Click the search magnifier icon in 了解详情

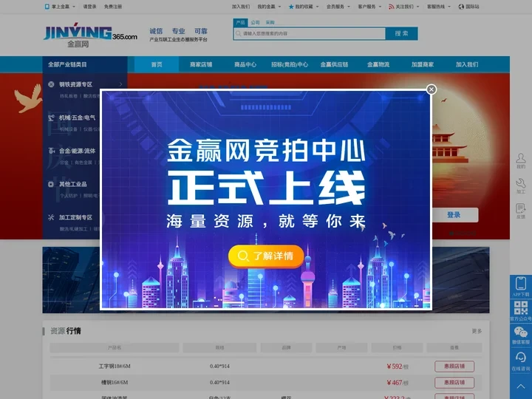click(x=243, y=256)
